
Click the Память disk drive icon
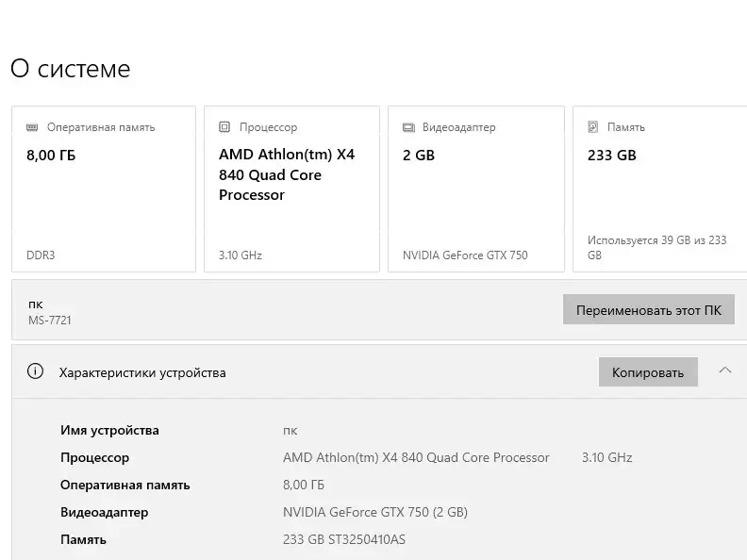[593, 126]
